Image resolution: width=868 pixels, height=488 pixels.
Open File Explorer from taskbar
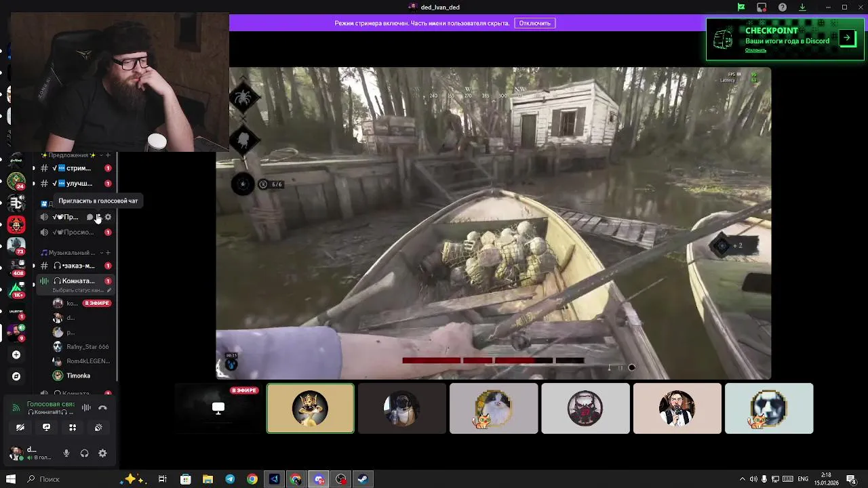click(x=208, y=479)
